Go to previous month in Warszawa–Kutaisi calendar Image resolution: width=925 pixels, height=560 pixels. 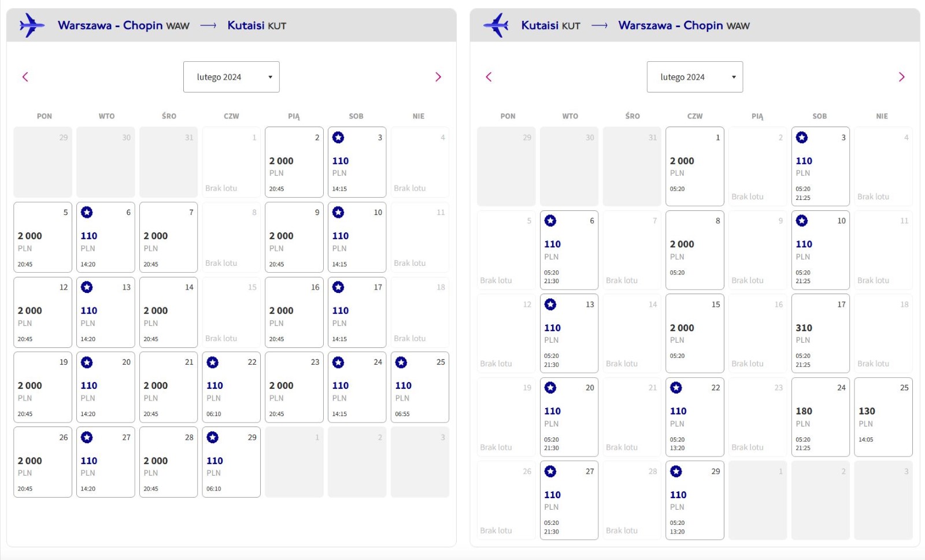25,77
